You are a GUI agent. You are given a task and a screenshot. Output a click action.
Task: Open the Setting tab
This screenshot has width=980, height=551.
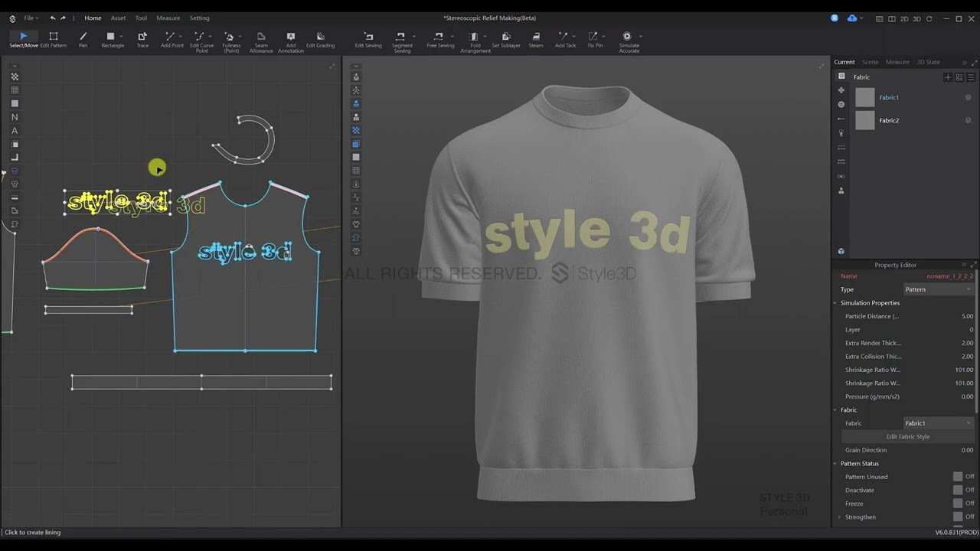199,18
